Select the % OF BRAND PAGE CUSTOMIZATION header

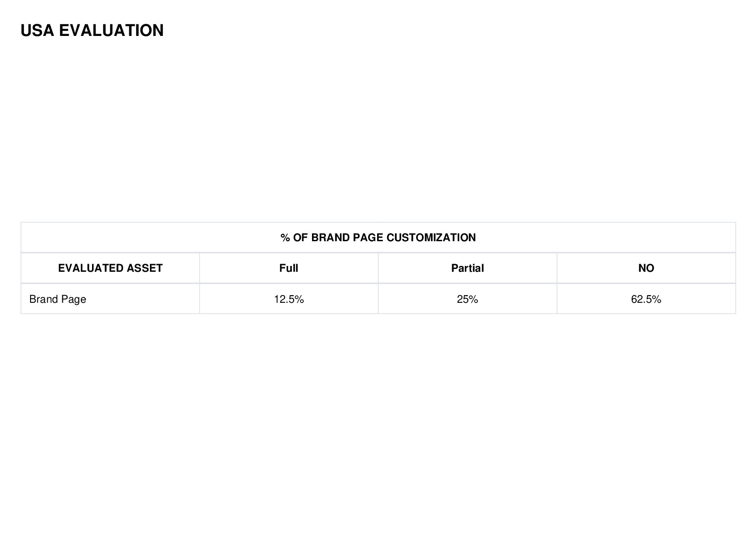[378, 238]
